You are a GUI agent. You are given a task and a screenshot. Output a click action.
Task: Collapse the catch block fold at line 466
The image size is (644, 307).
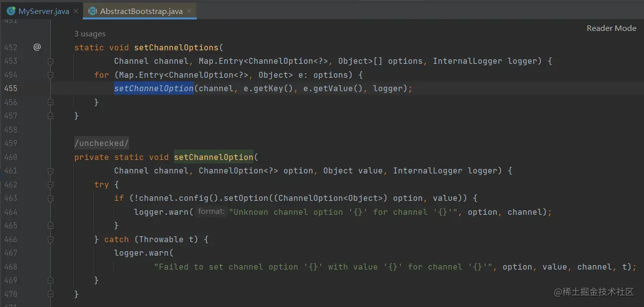point(50,239)
